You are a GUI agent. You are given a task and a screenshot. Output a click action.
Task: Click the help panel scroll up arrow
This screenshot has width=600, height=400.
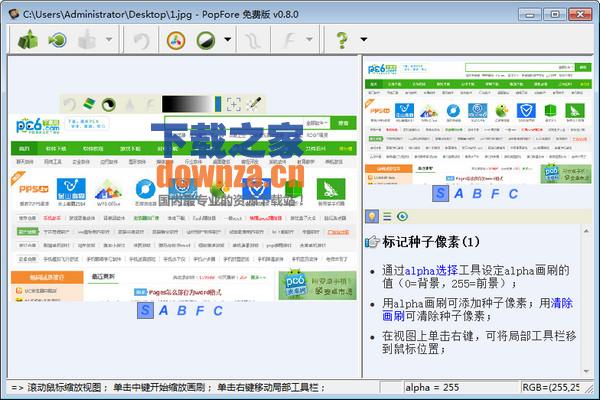tap(586, 231)
